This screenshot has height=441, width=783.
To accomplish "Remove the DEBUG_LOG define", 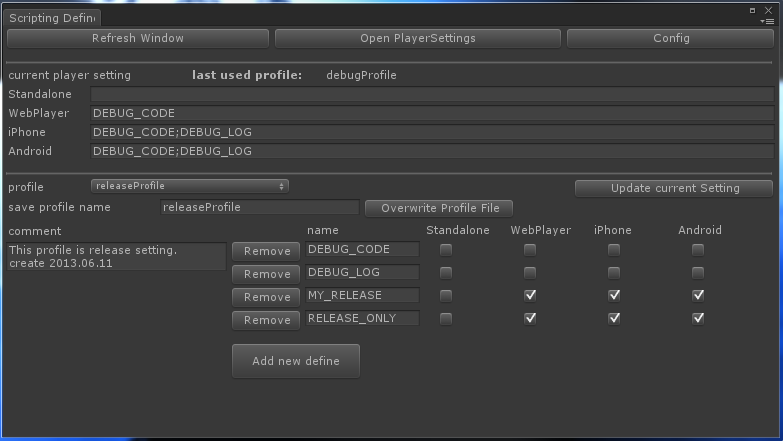I will (266, 274).
